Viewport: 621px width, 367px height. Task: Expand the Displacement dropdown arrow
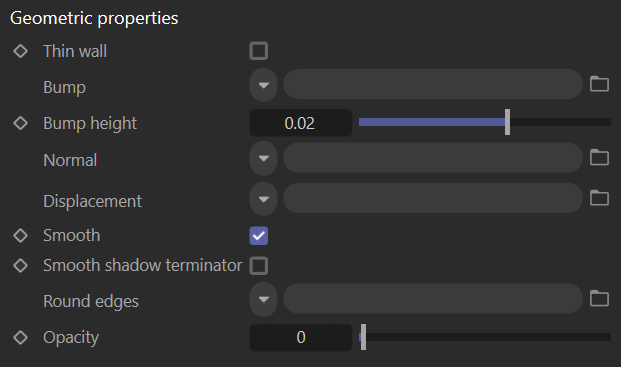(x=264, y=199)
